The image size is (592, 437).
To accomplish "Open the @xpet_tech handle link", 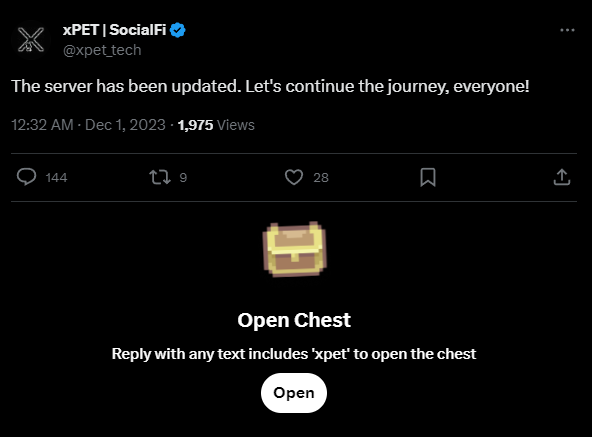I will 102,50.
